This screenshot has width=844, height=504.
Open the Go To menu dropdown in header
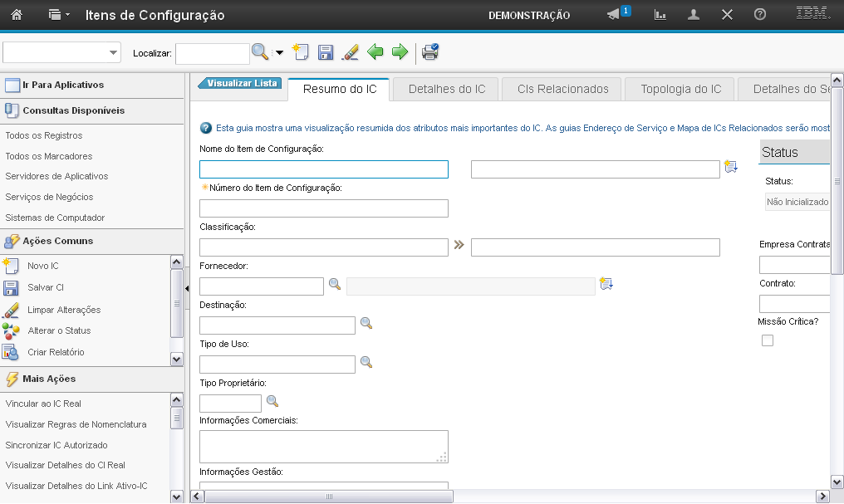point(58,15)
